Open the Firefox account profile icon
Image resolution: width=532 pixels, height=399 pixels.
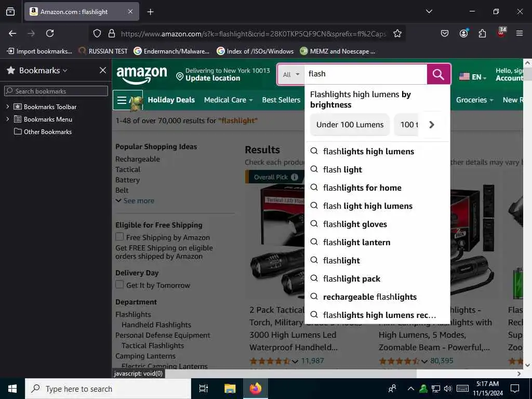tap(463, 33)
